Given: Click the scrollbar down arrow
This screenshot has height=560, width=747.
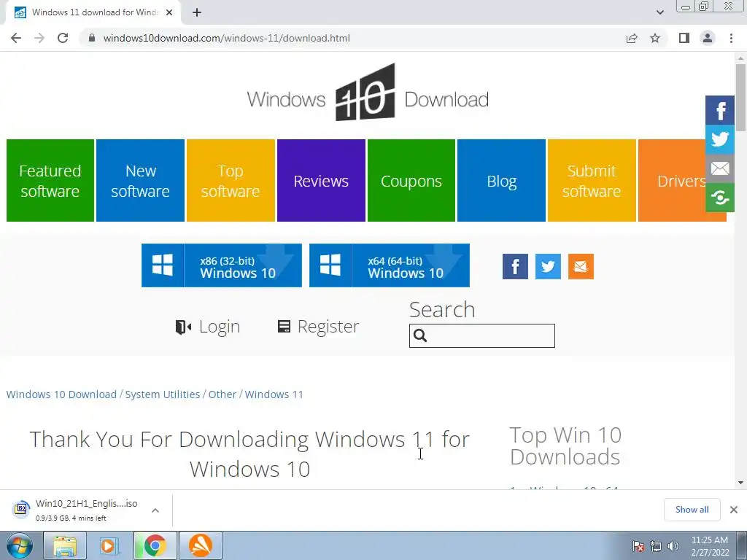Looking at the screenshot, I should click(x=740, y=483).
